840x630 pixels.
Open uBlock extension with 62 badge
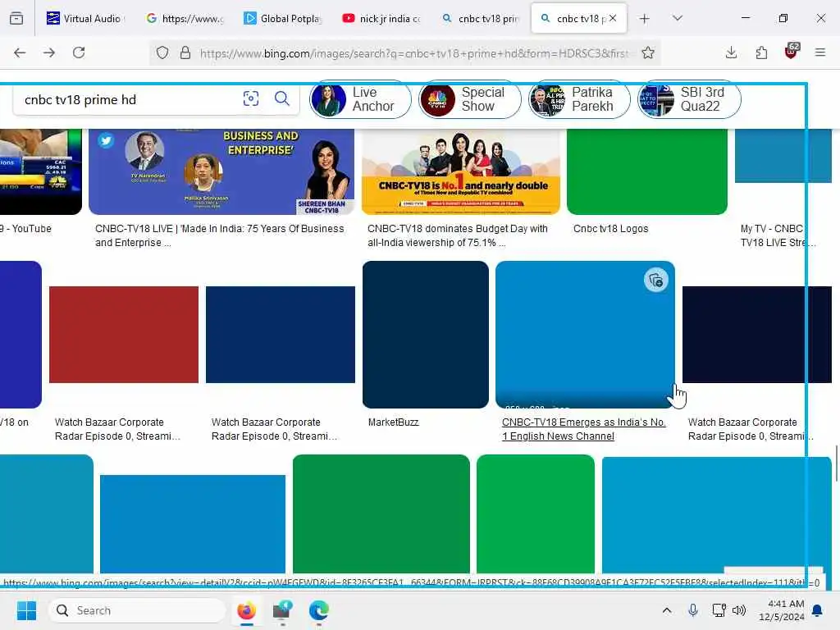coord(792,52)
